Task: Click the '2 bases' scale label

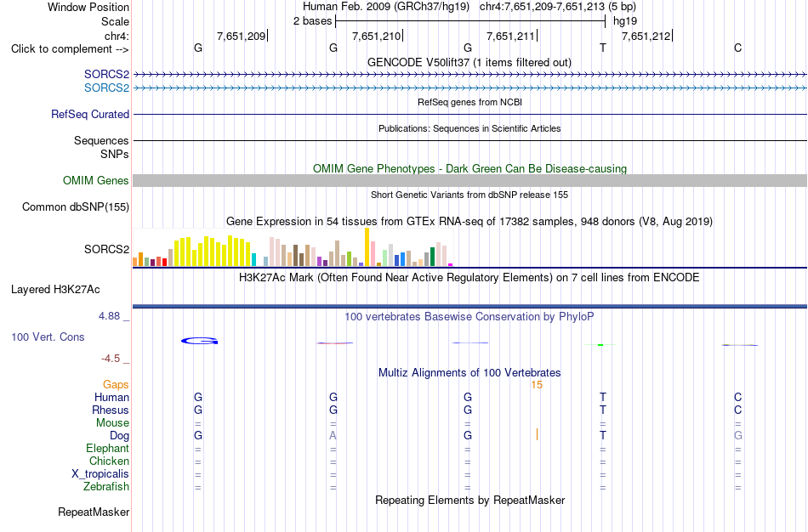Action: pyautogui.click(x=313, y=21)
